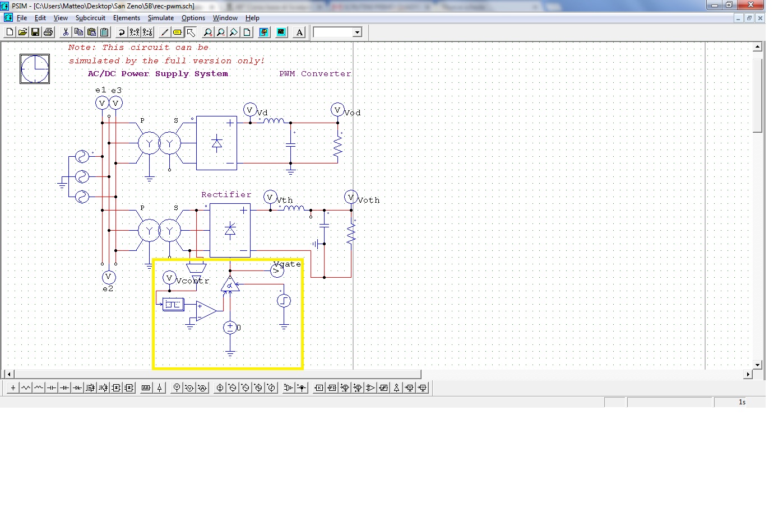The height and width of the screenshot is (532, 778).
Task: Select the Wire drawing tool
Action: (165, 32)
